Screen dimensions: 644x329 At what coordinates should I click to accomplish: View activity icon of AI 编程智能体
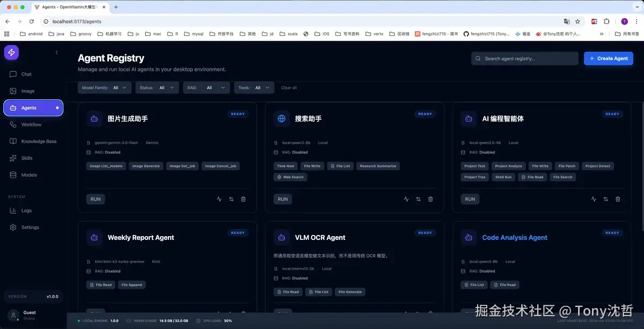594,199
